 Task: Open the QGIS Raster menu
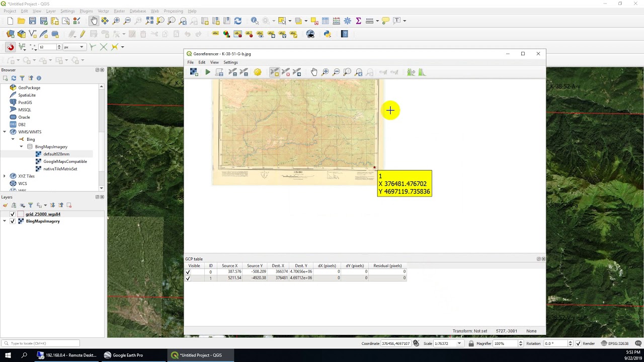point(119,11)
